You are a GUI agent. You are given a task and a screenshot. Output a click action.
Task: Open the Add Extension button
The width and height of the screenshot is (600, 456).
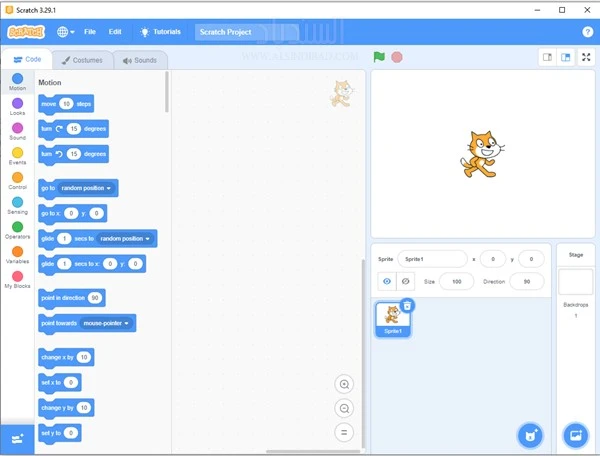click(17, 439)
